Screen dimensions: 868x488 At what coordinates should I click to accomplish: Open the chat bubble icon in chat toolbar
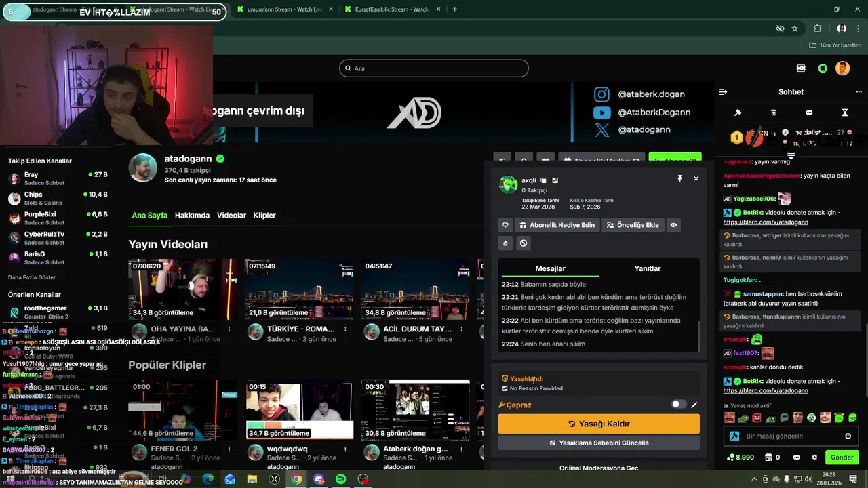(x=809, y=113)
